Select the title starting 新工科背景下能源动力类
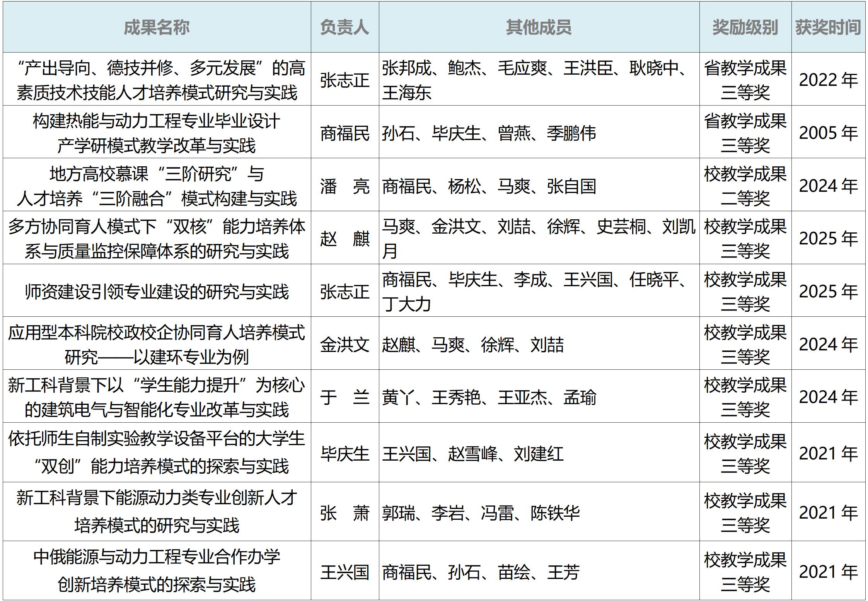Screen dimensions: 868x601 point(157,512)
